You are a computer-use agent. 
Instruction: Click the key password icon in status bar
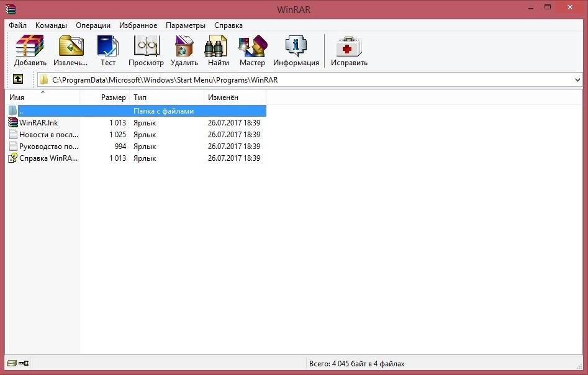(x=23, y=363)
